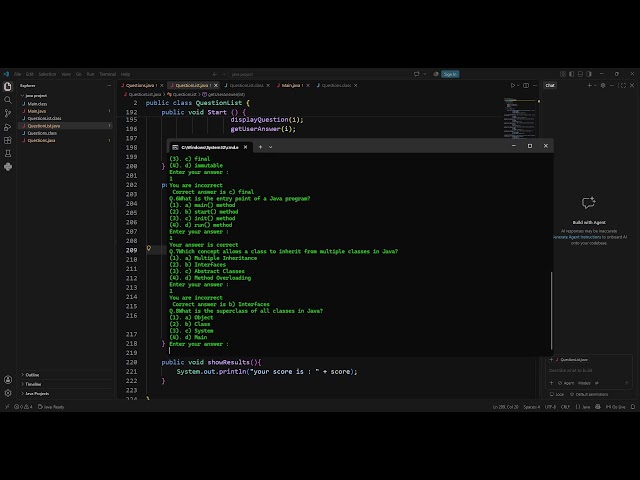Open the chat settings gear icon
Screen dimensions: 640x480
[x=603, y=85]
